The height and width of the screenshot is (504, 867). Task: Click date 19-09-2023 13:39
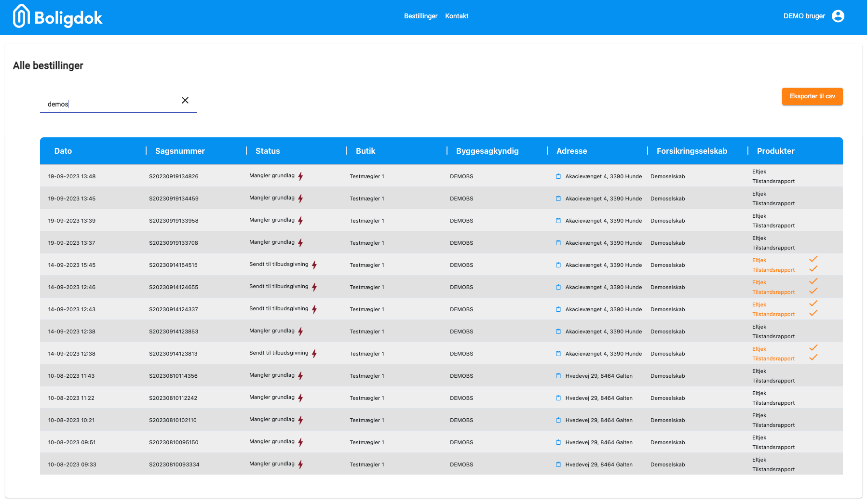72,221
